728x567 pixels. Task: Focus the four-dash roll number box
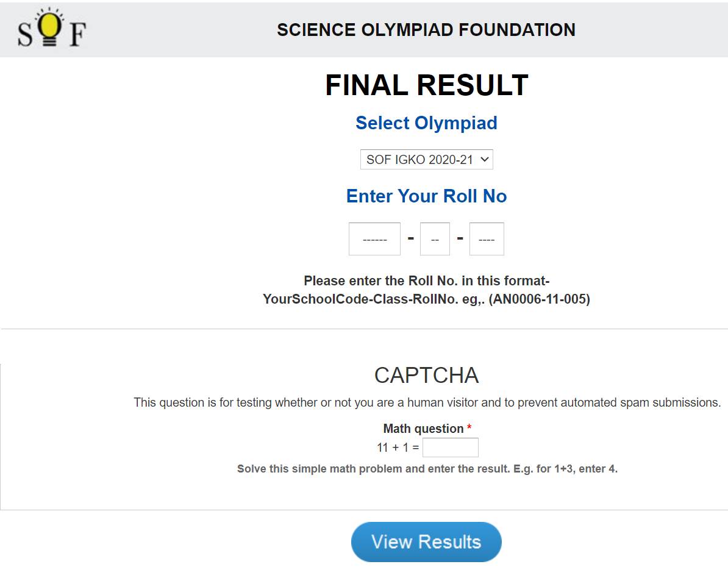[x=487, y=239]
